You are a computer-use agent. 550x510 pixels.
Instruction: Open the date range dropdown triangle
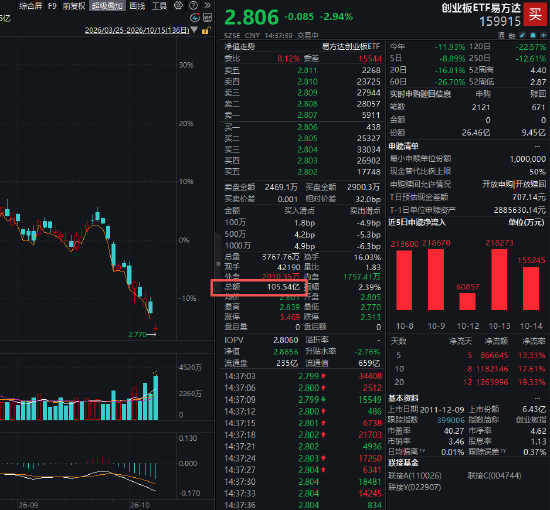point(194,30)
